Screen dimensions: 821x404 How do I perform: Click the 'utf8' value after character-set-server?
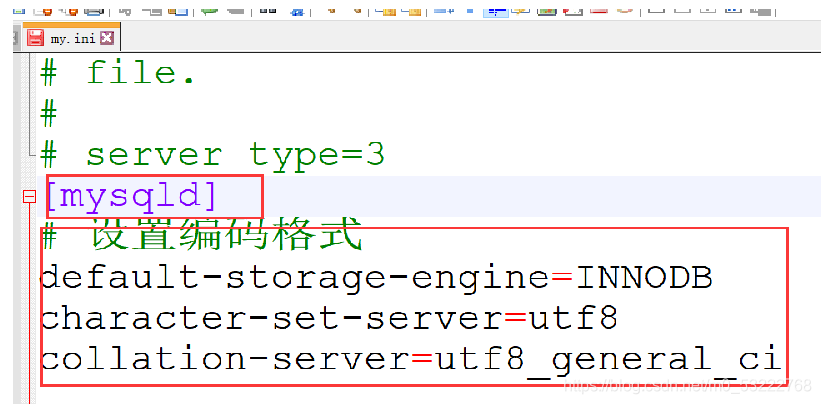click(574, 318)
